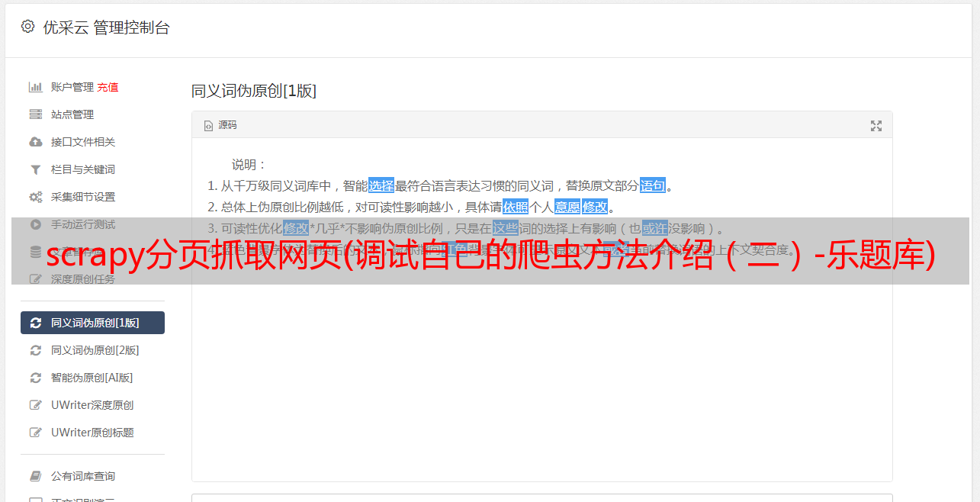Image resolution: width=980 pixels, height=502 pixels.
Task: Open 深度原创任务 in sidebar
Action: [x=83, y=279]
